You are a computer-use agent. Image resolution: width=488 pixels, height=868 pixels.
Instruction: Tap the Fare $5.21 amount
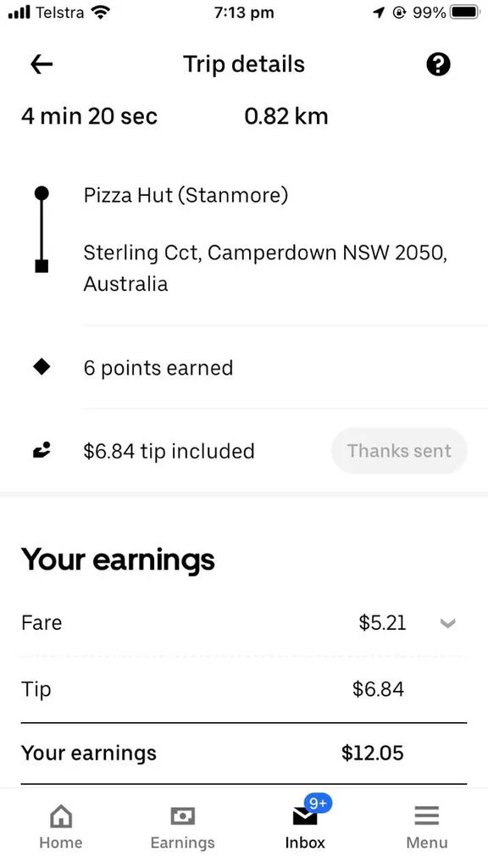[382, 623]
